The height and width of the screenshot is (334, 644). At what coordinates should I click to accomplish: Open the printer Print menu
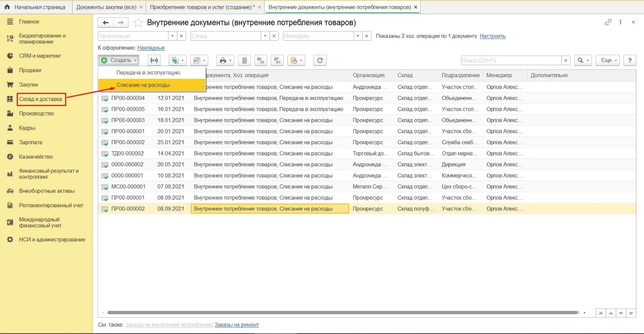225,60
